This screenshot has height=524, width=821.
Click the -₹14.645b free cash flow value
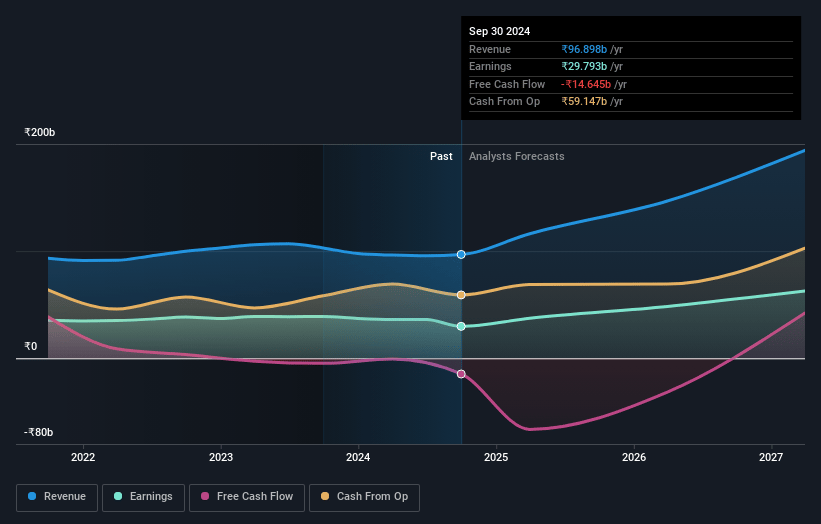pyautogui.click(x=586, y=84)
